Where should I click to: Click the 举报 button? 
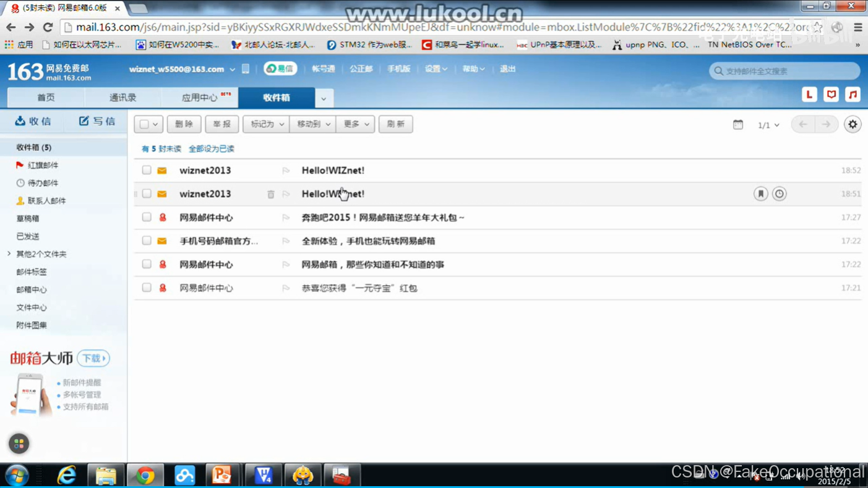click(221, 124)
